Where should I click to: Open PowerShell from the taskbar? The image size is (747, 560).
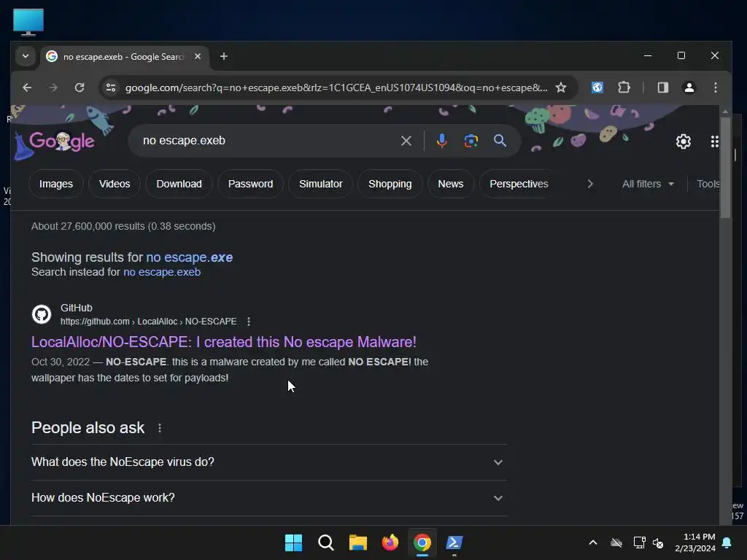coord(454,542)
